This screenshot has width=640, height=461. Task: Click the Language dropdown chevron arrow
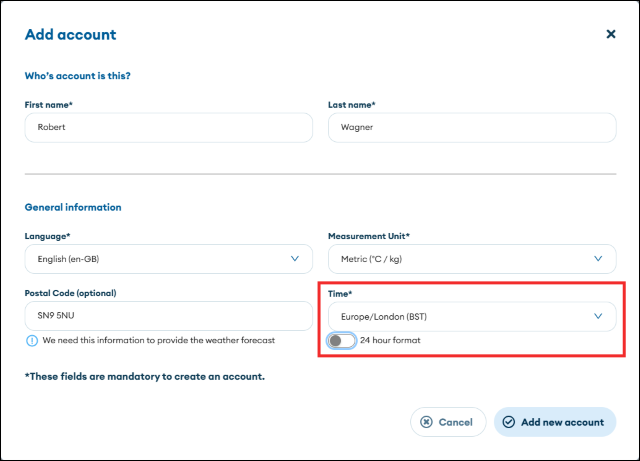pyautogui.click(x=295, y=258)
